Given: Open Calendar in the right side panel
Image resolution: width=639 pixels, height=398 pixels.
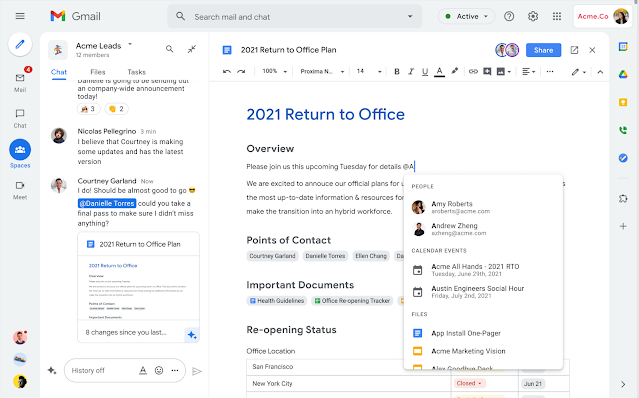Looking at the screenshot, I should pyautogui.click(x=623, y=46).
